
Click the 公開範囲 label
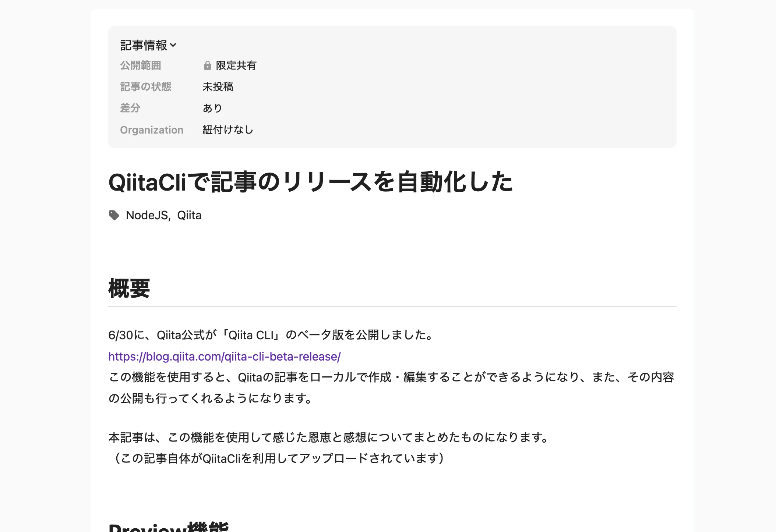(141, 65)
